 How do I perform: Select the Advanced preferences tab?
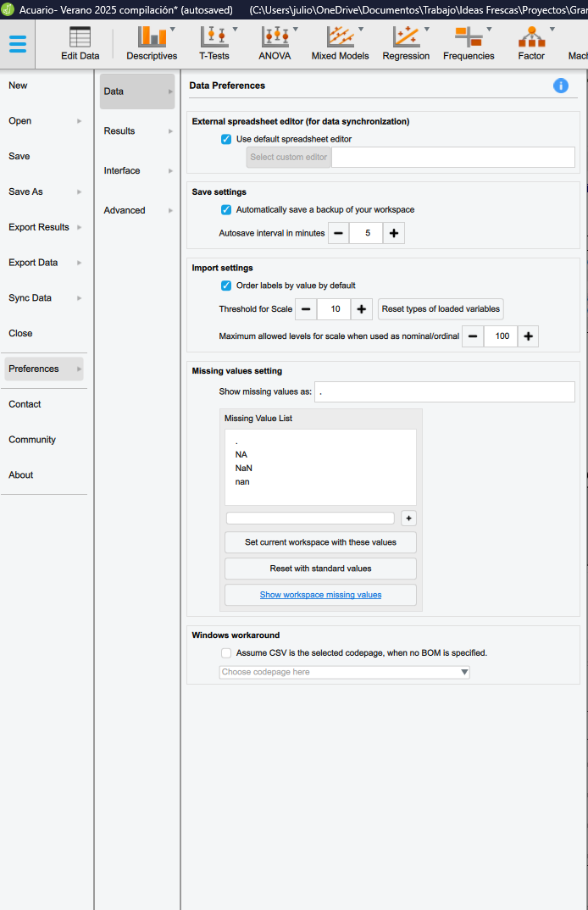[137, 210]
